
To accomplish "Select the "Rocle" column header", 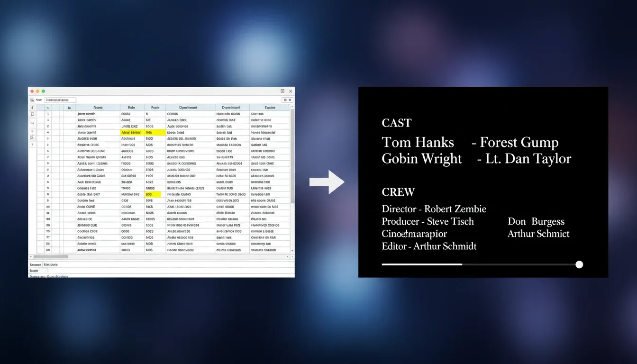I will 155,108.
